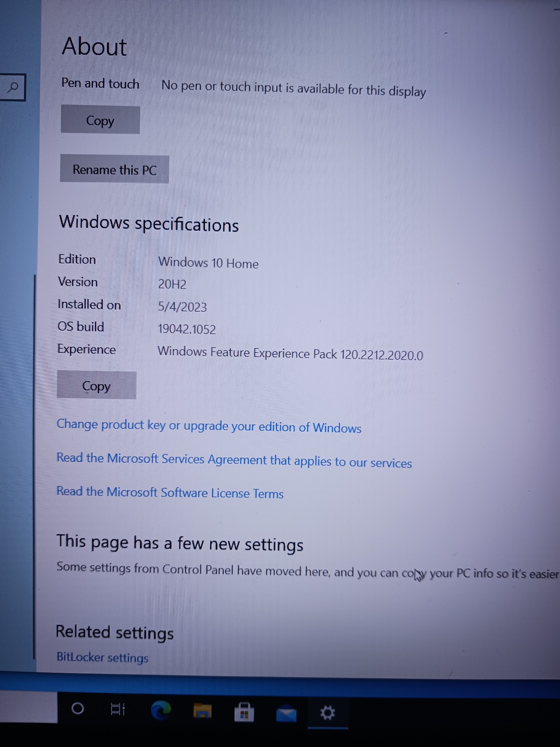Select Windows Feature Experience Pack value
This screenshot has width=560, height=747.
[290, 353]
